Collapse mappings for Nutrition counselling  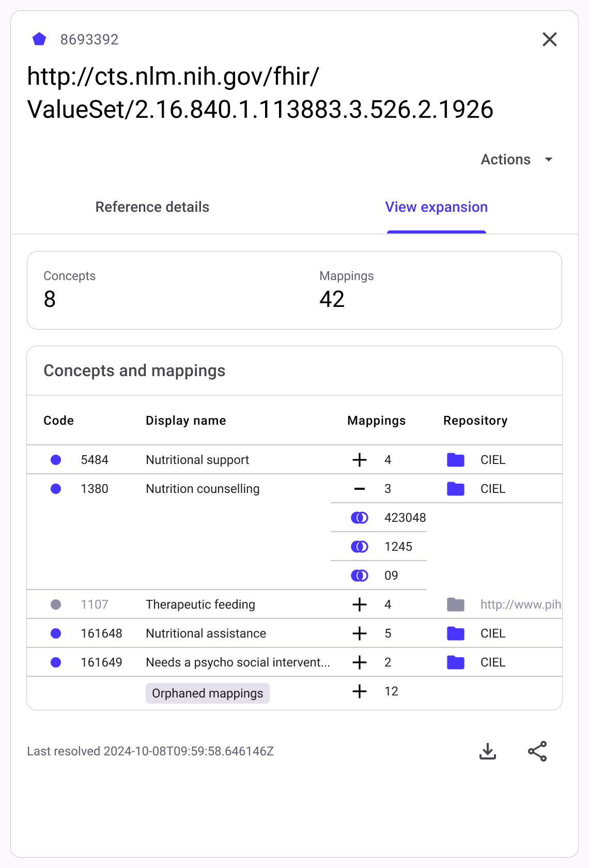point(360,489)
